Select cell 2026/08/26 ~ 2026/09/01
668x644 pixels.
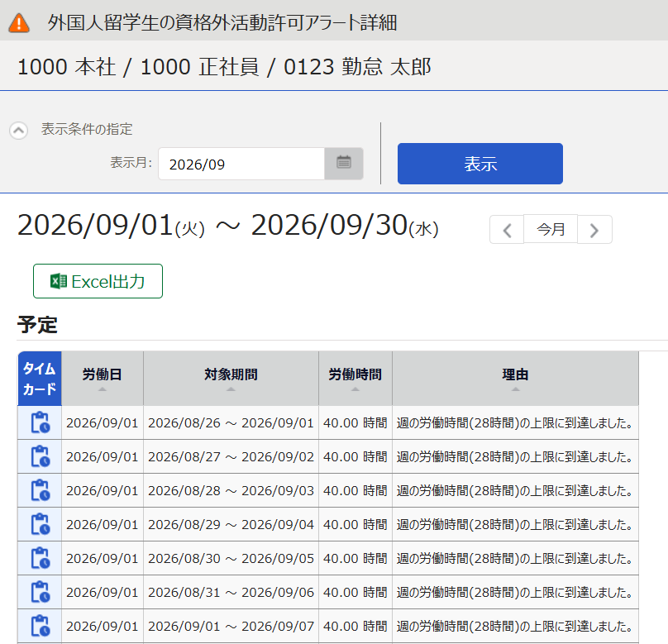pos(231,422)
